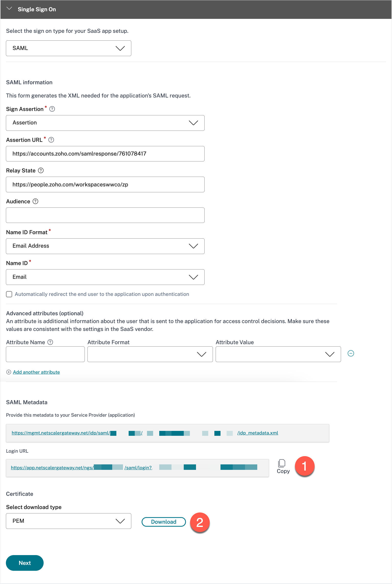Click the Download certificate button
This screenshot has width=392, height=584.
coord(163,522)
